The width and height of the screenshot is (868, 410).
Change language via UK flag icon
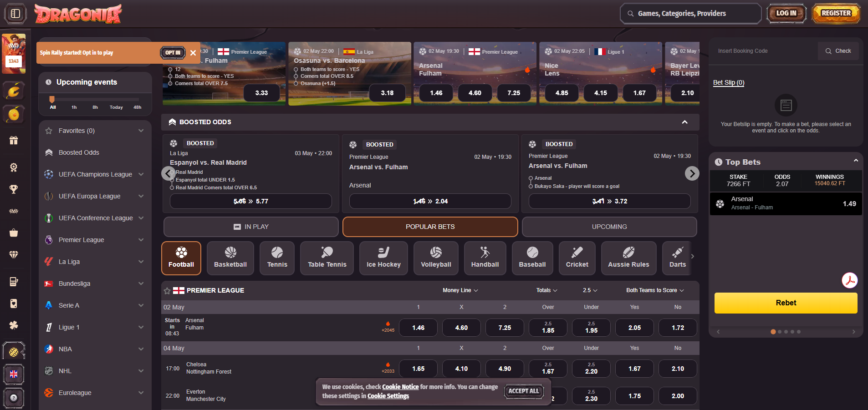click(14, 374)
